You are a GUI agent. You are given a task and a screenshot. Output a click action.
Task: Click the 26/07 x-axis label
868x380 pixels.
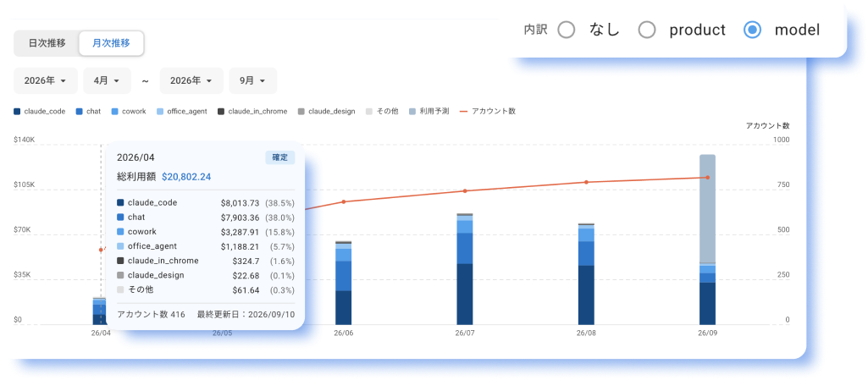465,333
